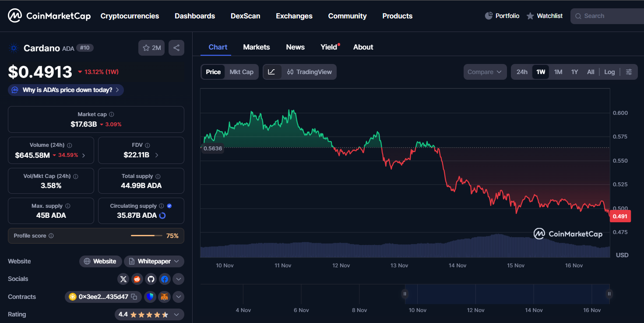
Task: Click the 75% Profile score bar
Action: [146, 235]
